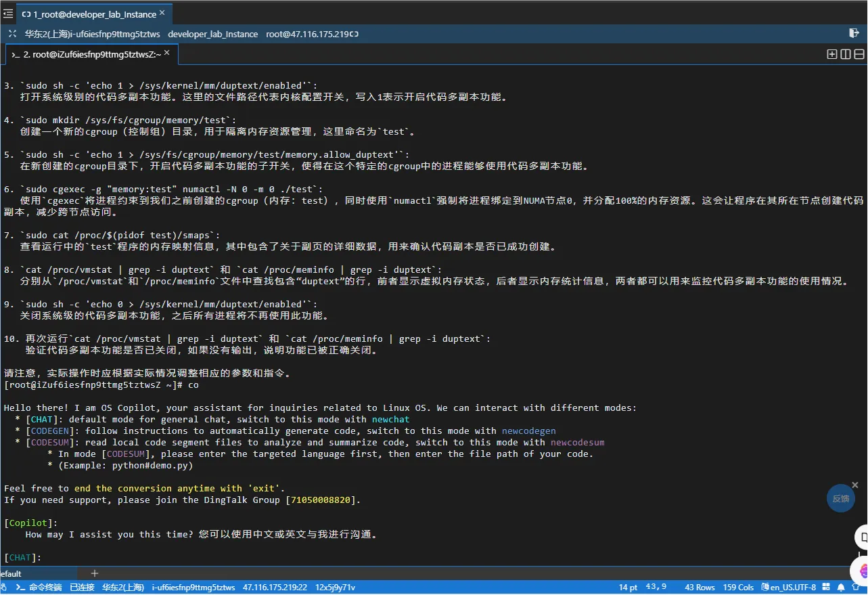Screen dimensions: 868x595
Task: Toggle the sidebar list icon at top-left
Action: click(8, 14)
